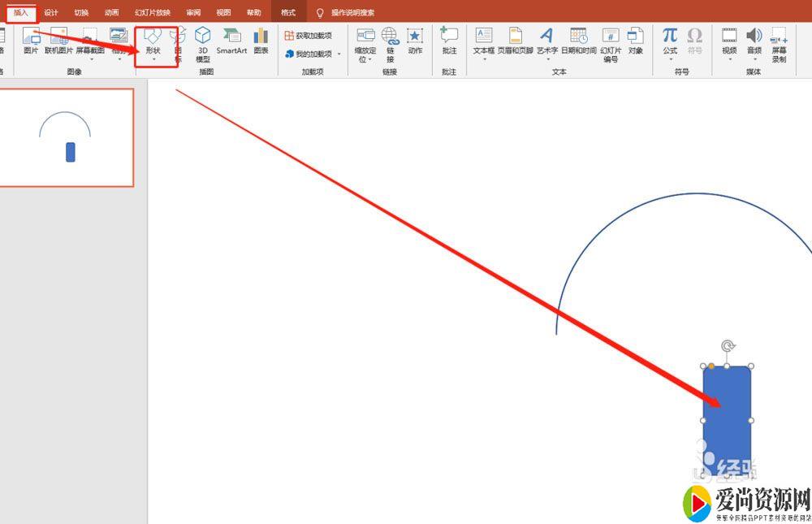Select slide 1 thumbnail in the panel

[66, 137]
